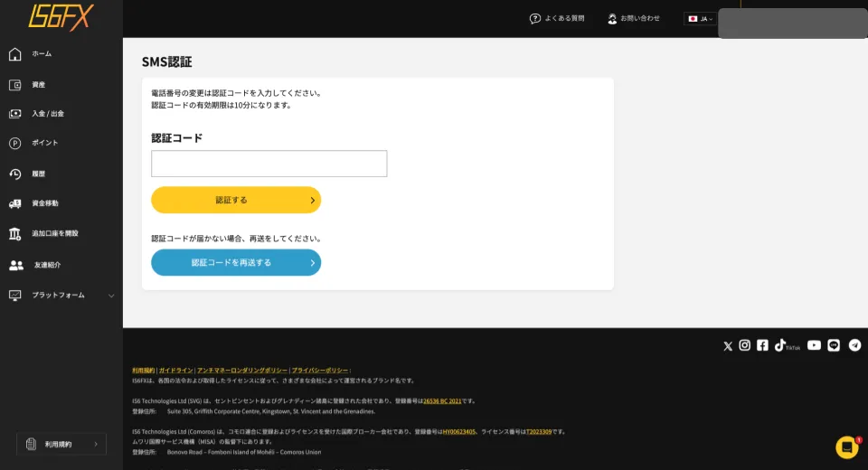Click the プラットフォーム monitor icon
Screen dimensions: 868x470
15,296
